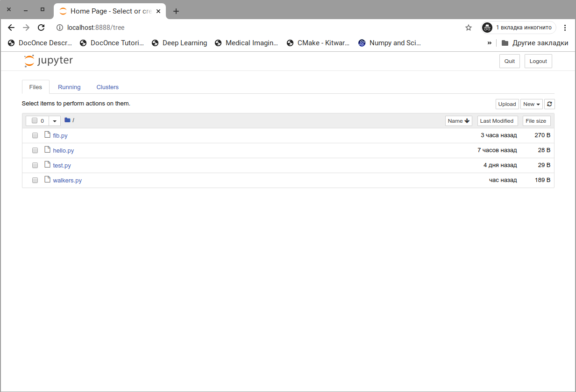Switch to the Clusters tab

[107, 87]
